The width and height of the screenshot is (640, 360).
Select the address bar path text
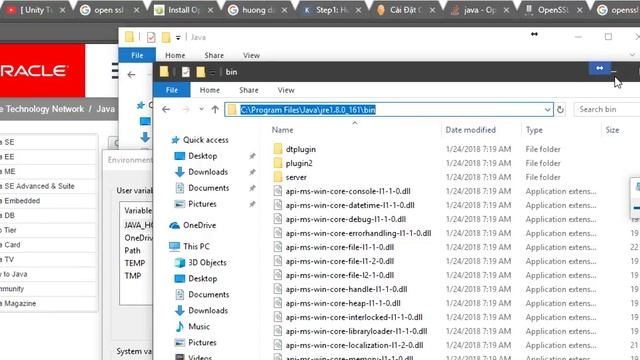pos(308,110)
